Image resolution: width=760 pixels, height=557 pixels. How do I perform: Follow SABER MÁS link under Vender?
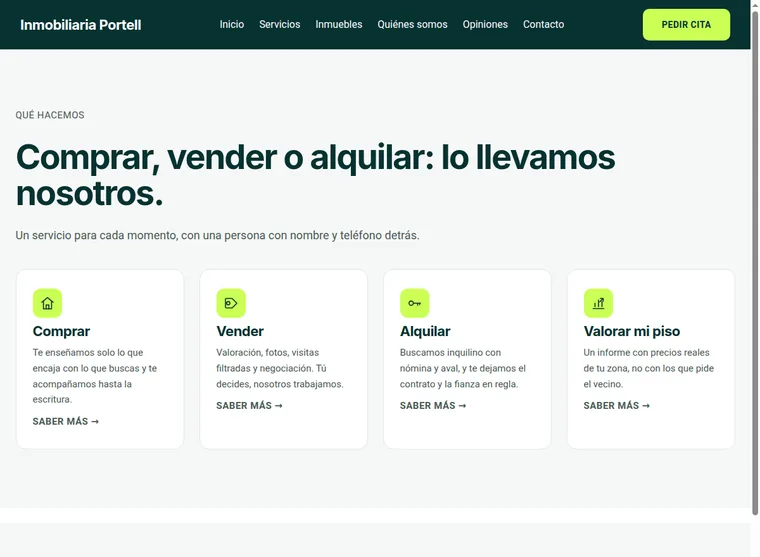click(x=249, y=405)
